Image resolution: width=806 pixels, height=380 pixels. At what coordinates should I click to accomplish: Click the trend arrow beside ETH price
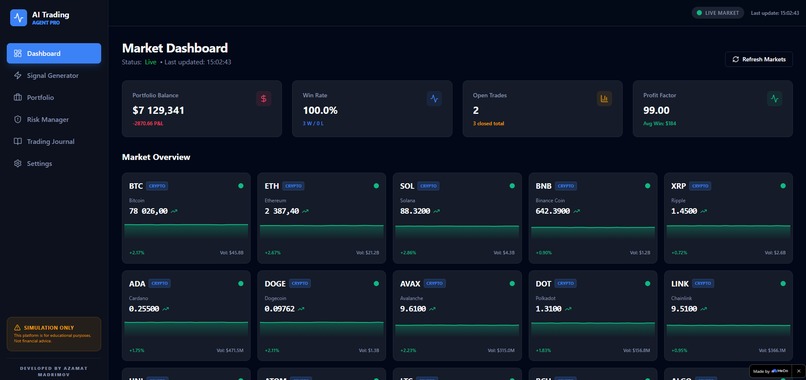pos(305,211)
